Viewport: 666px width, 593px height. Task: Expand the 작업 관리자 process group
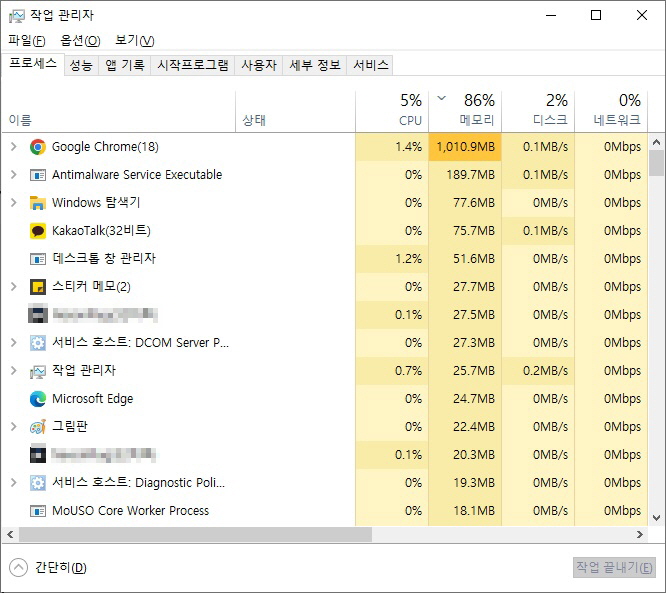(14, 371)
